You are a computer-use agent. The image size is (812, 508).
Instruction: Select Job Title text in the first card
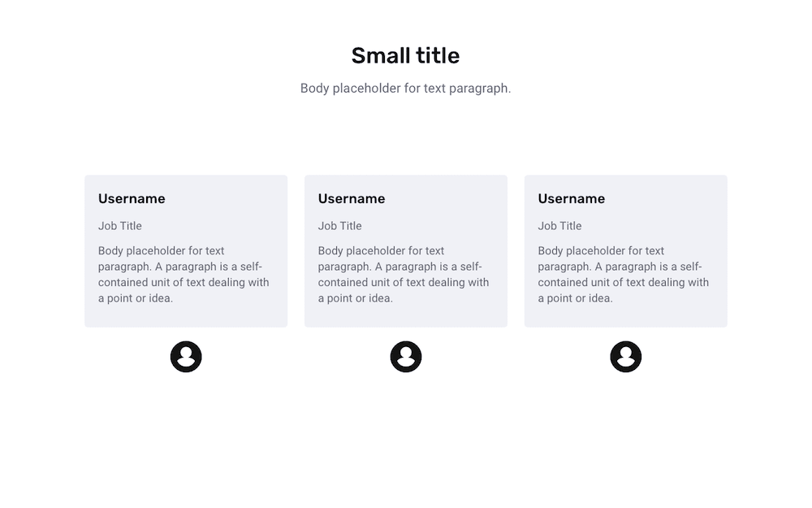click(120, 226)
